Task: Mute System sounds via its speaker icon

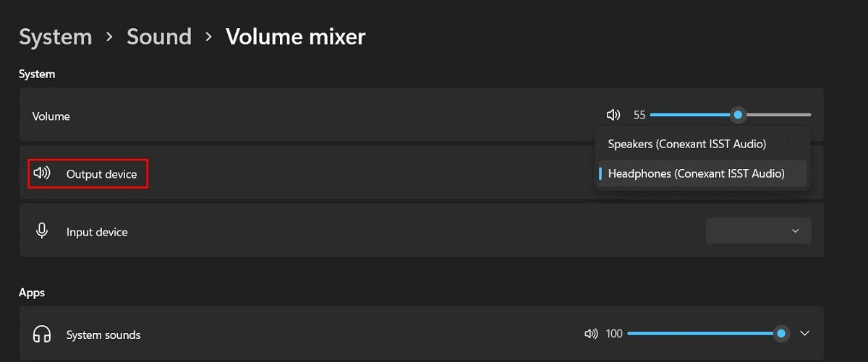Action: coord(591,334)
